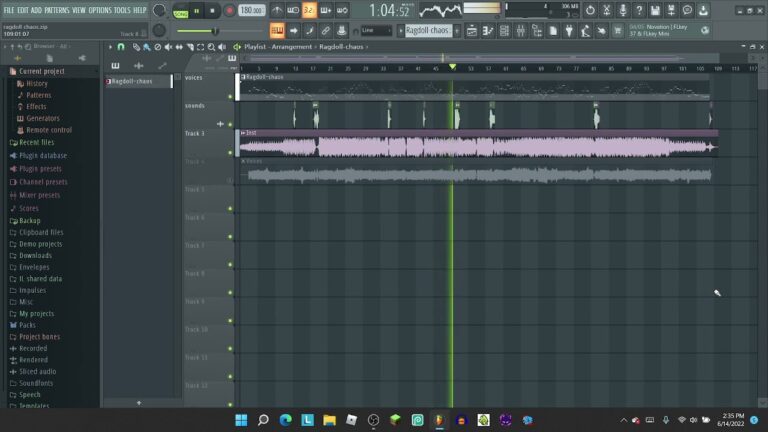The image size is (768, 432).
Task: Expand the My projects folder
Action: tap(37, 313)
